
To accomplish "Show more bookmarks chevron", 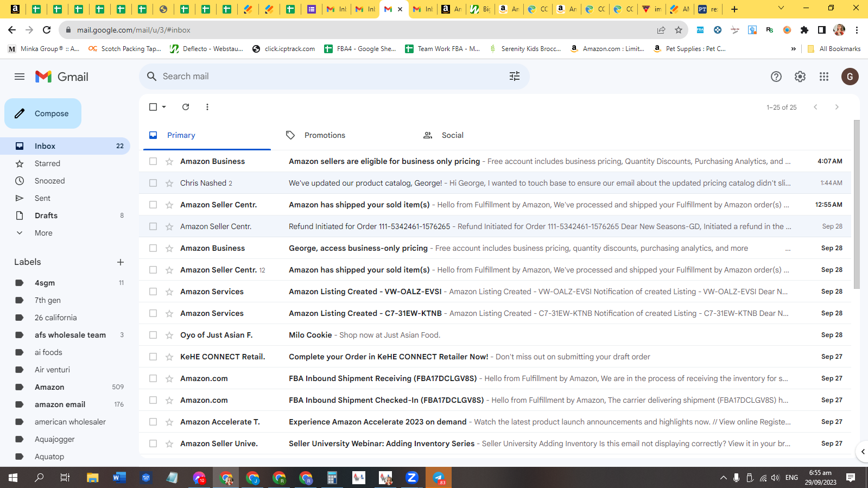I will tap(794, 49).
